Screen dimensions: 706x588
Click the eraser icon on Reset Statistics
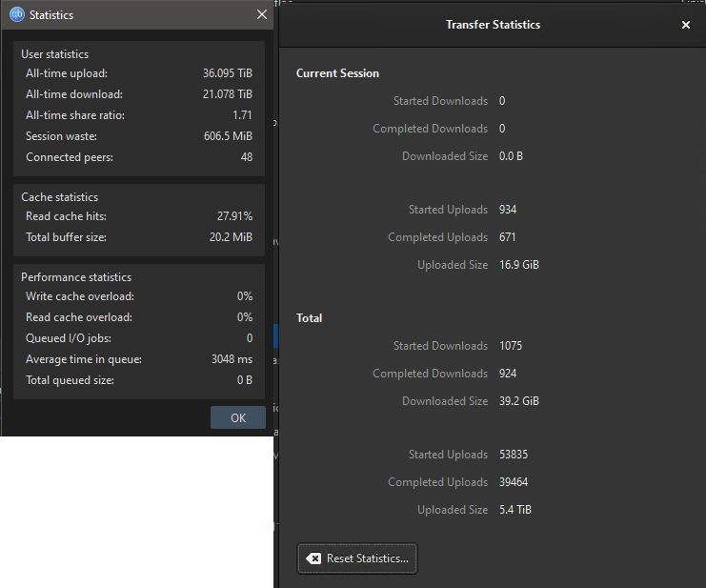[313, 558]
